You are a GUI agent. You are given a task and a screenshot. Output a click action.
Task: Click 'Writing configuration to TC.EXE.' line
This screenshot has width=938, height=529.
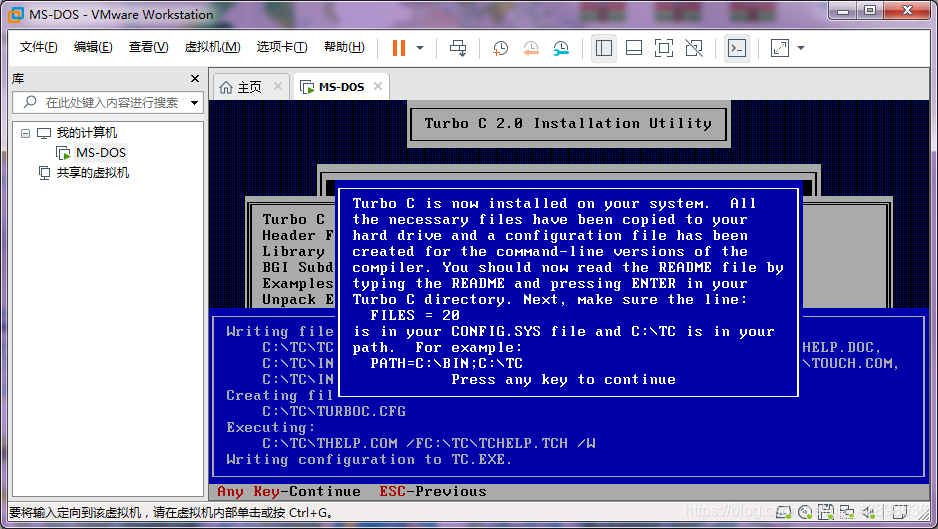tap(369, 460)
